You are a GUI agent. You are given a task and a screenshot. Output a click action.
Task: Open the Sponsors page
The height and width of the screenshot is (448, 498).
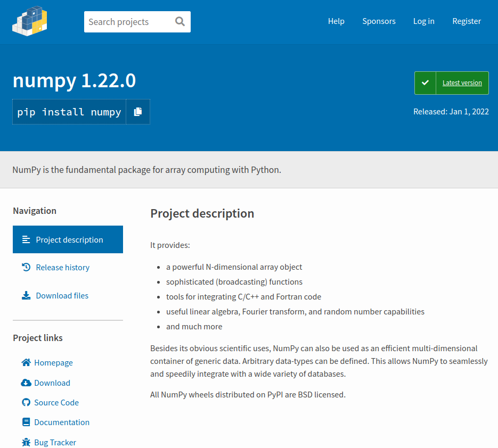[379, 21]
